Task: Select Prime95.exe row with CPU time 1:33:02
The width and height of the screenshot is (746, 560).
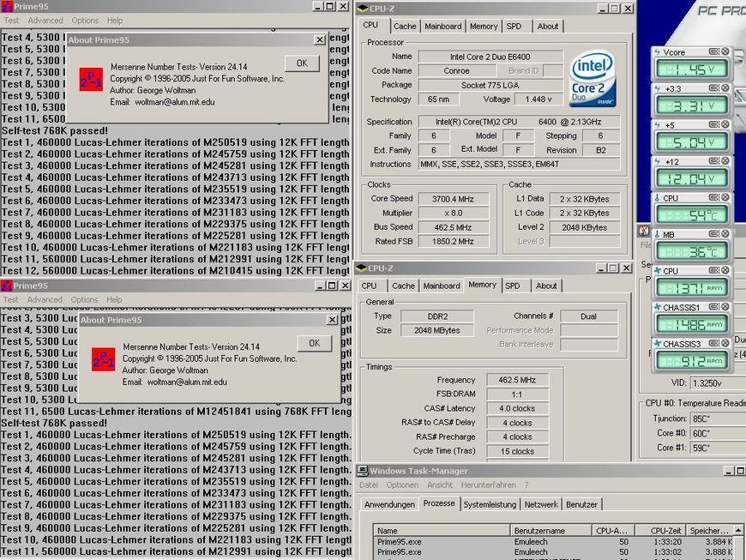Action: coord(554,552)
